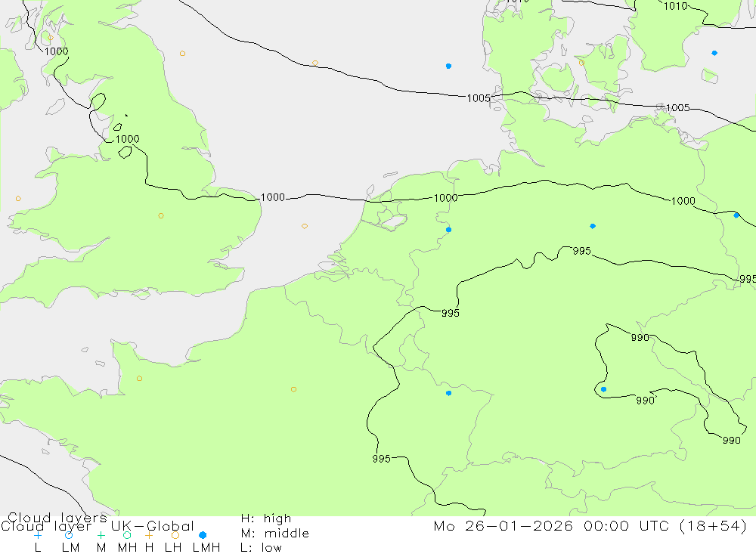Click the orange plus H legend symbol
Image resolution: width=756 pixels, height=554 pixels.
point(149,535)
